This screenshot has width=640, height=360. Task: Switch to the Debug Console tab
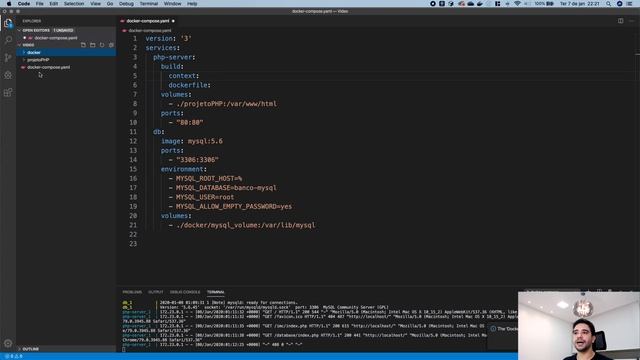(x=185, y=292)
